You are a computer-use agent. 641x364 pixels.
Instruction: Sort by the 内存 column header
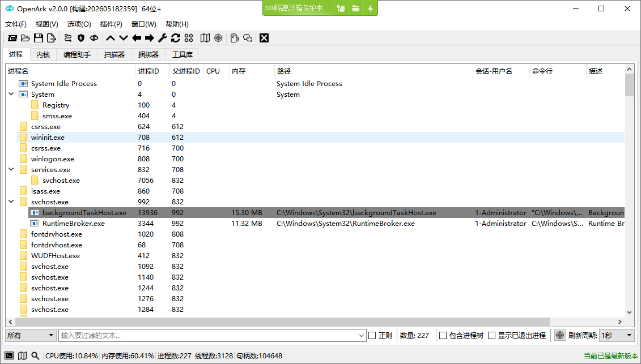[x=252, y=71]
